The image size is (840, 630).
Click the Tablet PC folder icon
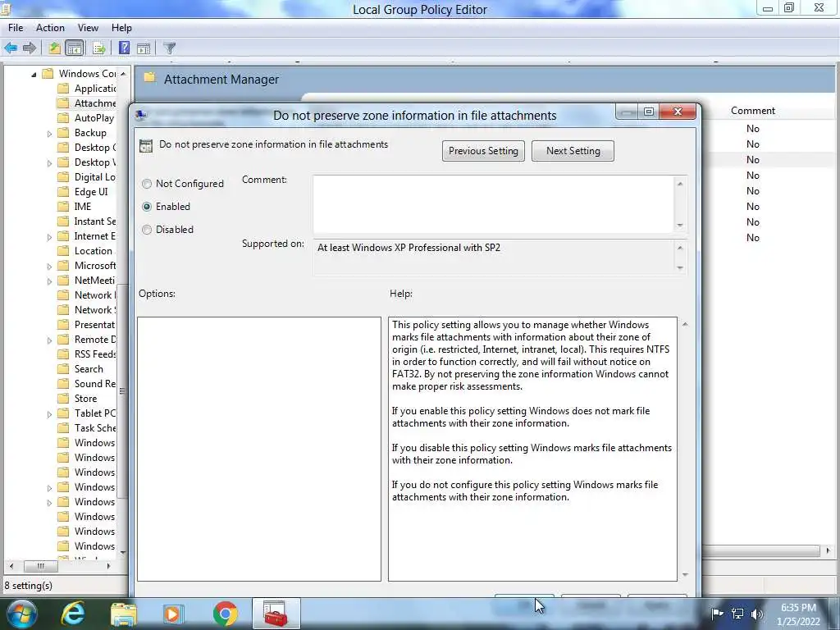tap(63, 413)
